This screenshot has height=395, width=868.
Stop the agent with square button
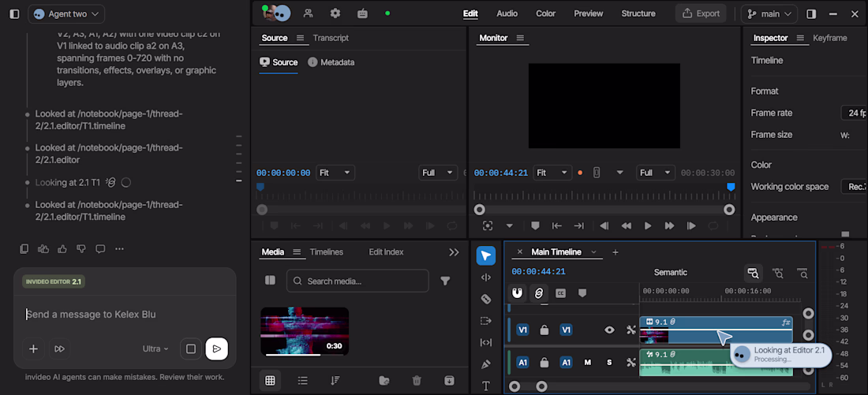(x=191, y=348)
